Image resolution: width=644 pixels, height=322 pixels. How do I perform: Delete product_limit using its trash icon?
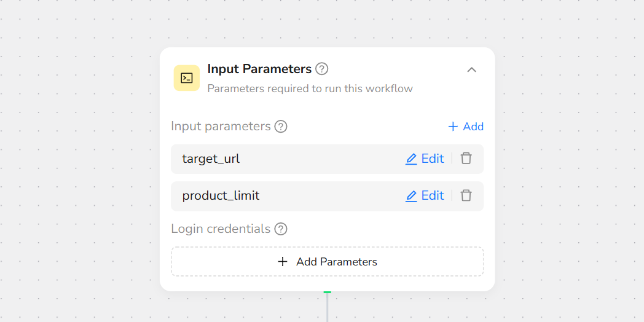click(x=466, y=195)
